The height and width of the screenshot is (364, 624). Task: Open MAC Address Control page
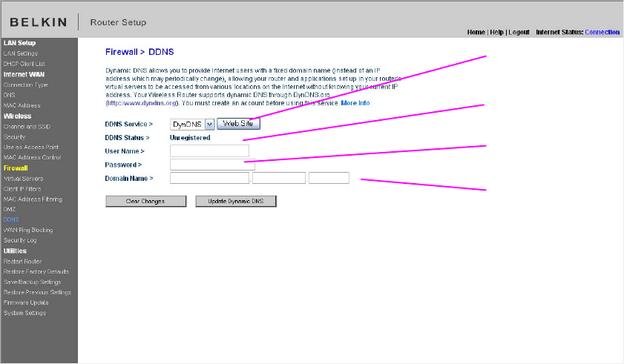click(32, 157)
